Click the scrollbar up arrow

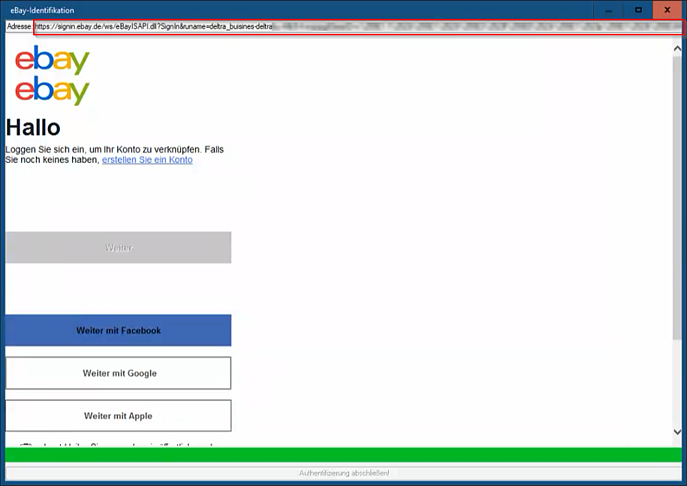click(x=677, y=48)
